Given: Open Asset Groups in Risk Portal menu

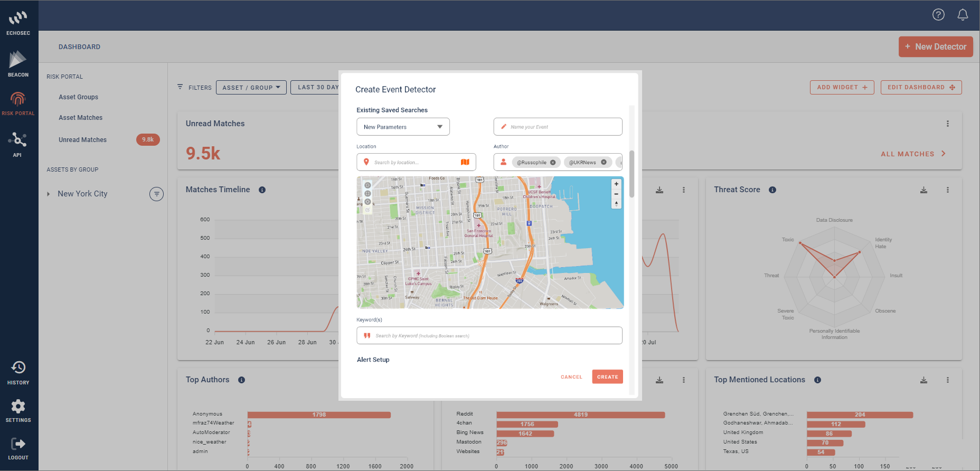Looking at the screenshot, I should point(78,97).
